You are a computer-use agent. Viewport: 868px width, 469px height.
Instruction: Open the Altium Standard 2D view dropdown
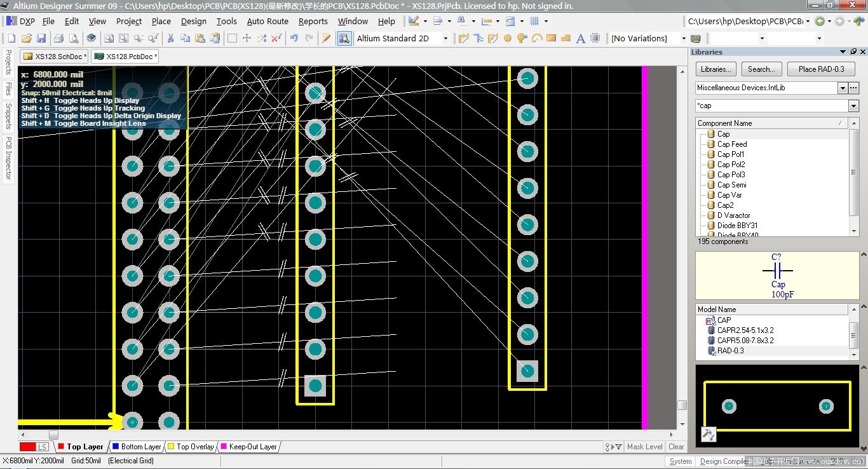click(x=445, y=38)
